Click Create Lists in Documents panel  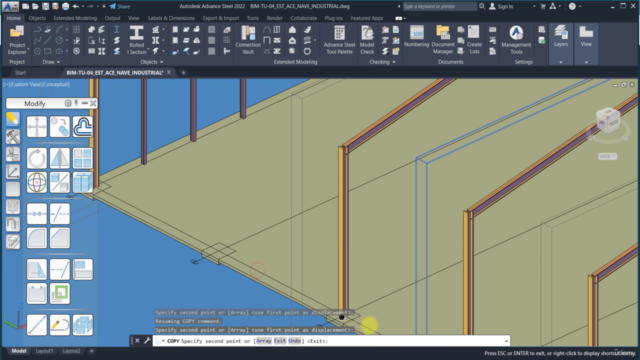click(x=474, y=40)
